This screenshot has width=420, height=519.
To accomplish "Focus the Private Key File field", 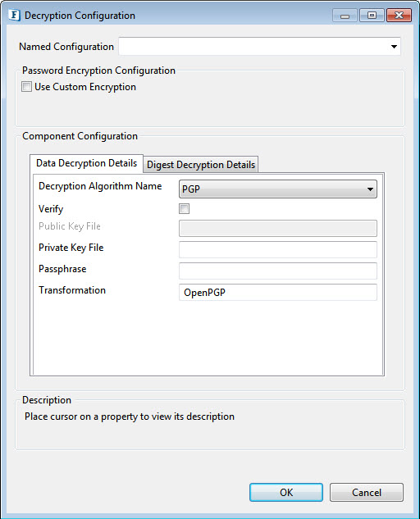I will coord(278,249).
